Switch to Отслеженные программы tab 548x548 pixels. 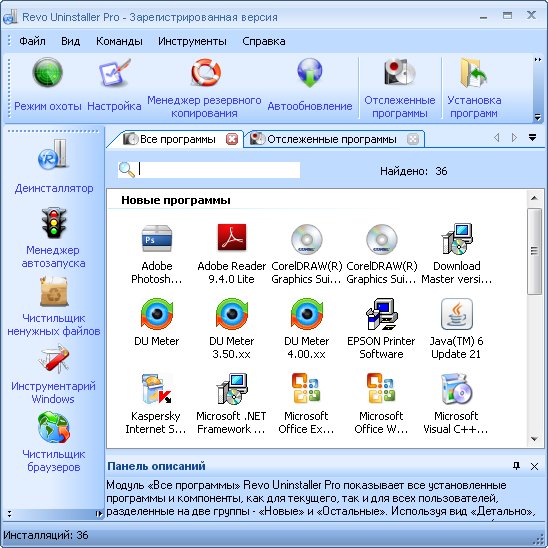coord(331,139)
